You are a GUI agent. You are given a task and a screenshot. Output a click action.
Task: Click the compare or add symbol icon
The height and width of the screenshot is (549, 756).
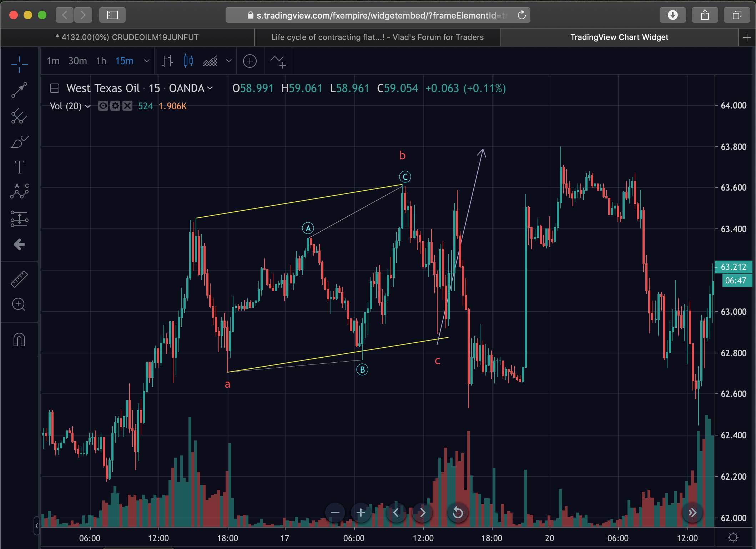250,61
